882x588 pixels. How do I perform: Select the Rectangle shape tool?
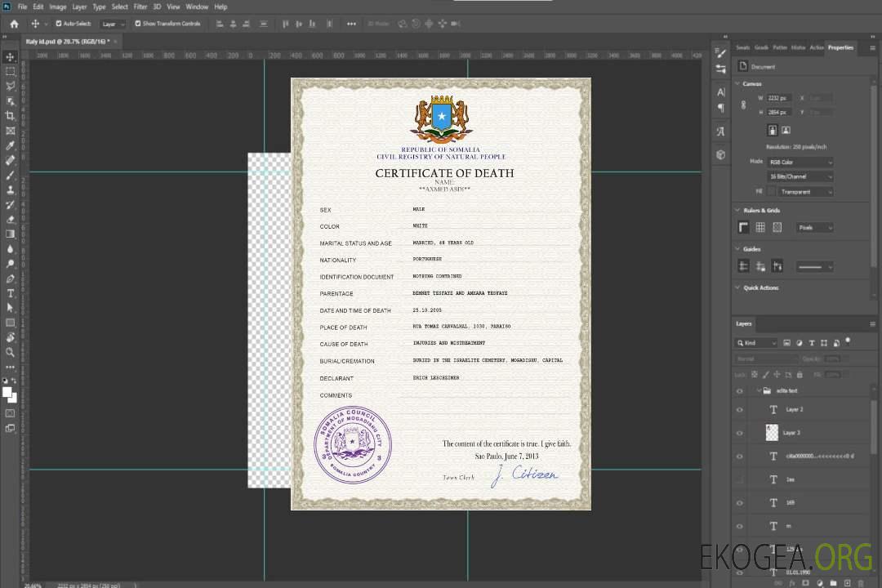coord(10,323)
